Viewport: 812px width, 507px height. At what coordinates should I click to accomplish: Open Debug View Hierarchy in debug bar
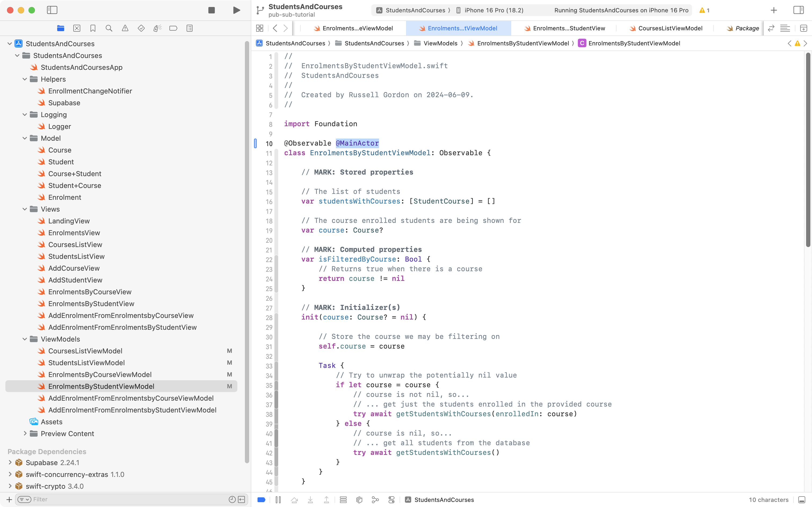pyautogui.click(x=359, y=500)
